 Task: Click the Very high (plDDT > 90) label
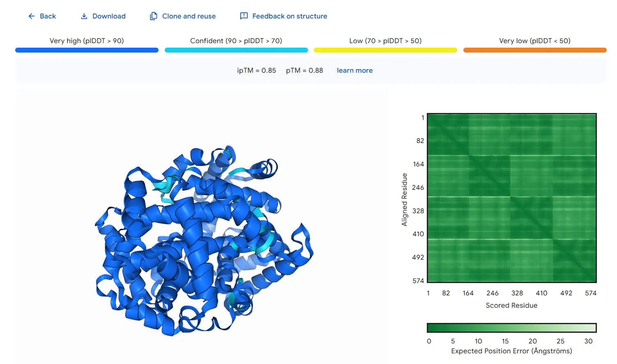pyautogui.click(x=87, y=41)
